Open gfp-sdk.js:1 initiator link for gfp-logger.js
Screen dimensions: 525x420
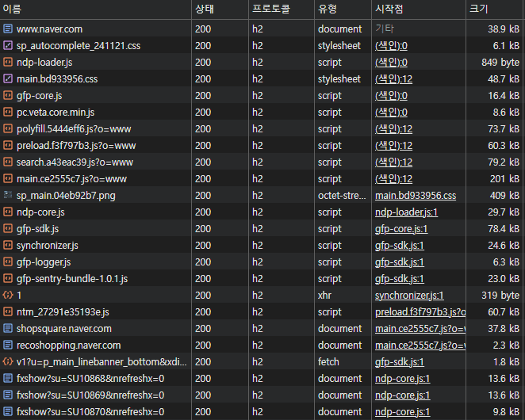[x=400, y=262]
